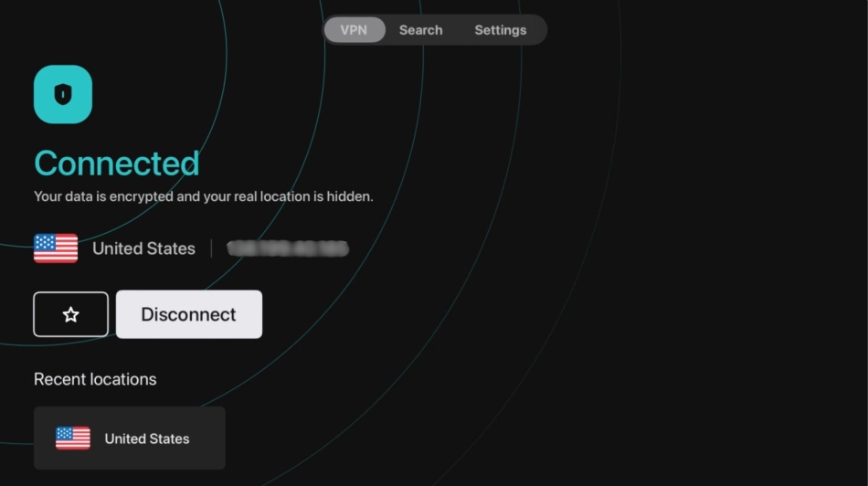The height and width of the screenshot is (486, 868).
Task: Click the encrypted data status message
Action: pyautogui.click(x=203, y=196)
